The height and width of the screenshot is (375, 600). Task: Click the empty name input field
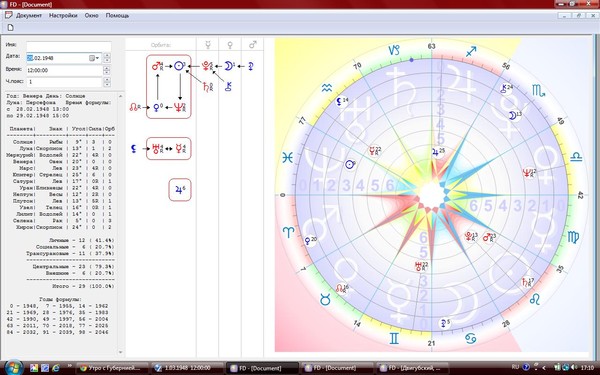[68, 46]
